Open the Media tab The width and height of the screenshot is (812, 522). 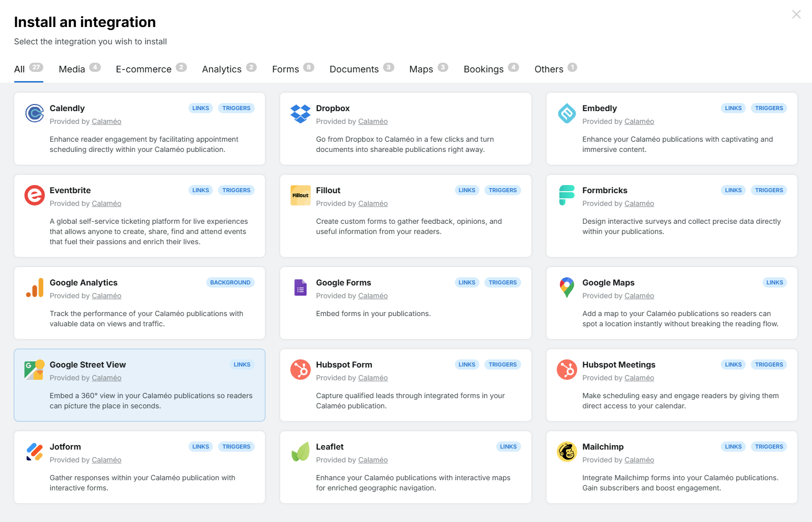tap(80, 69)
